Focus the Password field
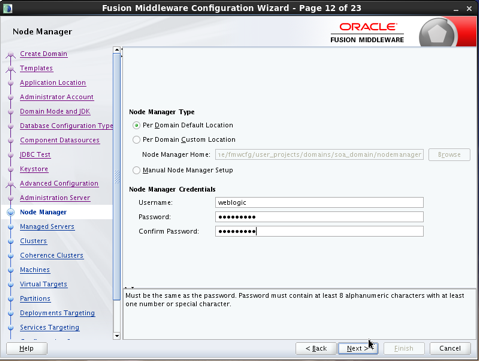 [319, 217]
